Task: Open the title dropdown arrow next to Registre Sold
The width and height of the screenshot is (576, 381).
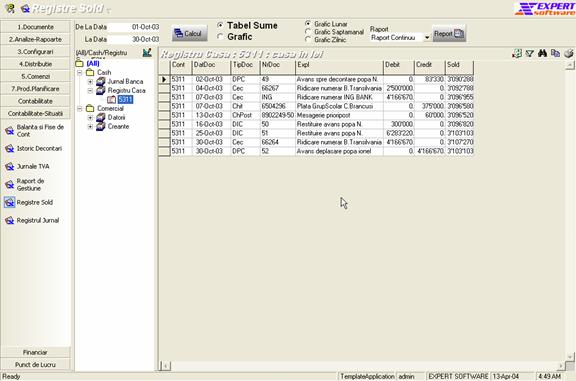Action: 109,11
